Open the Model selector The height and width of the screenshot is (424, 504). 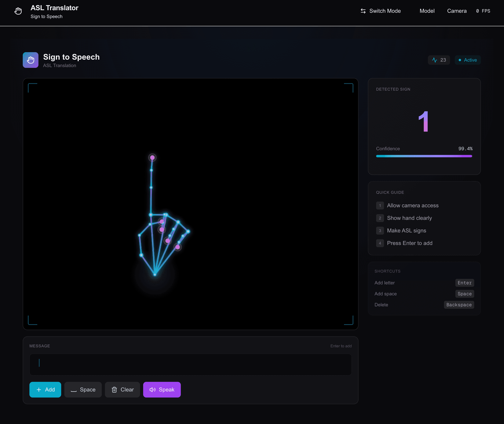tap(427, 11)
